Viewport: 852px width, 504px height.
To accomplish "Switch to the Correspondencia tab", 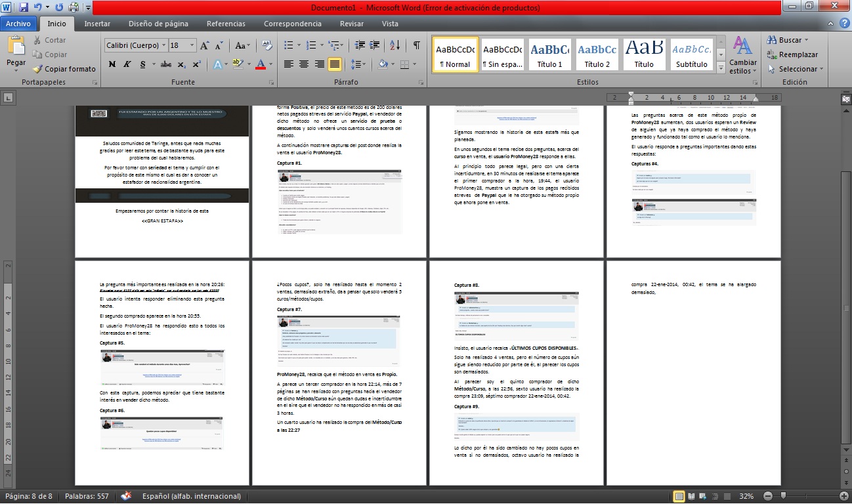I will point(293,24).
